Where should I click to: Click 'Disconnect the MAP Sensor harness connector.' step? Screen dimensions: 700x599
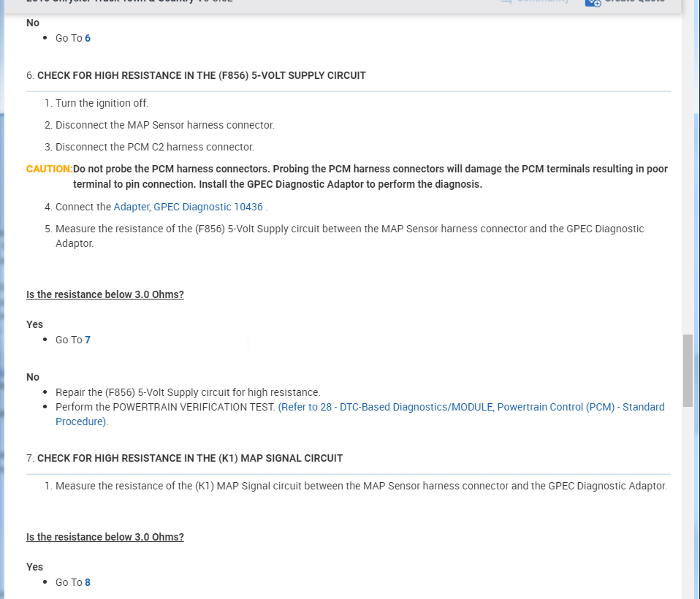(164, 125)
